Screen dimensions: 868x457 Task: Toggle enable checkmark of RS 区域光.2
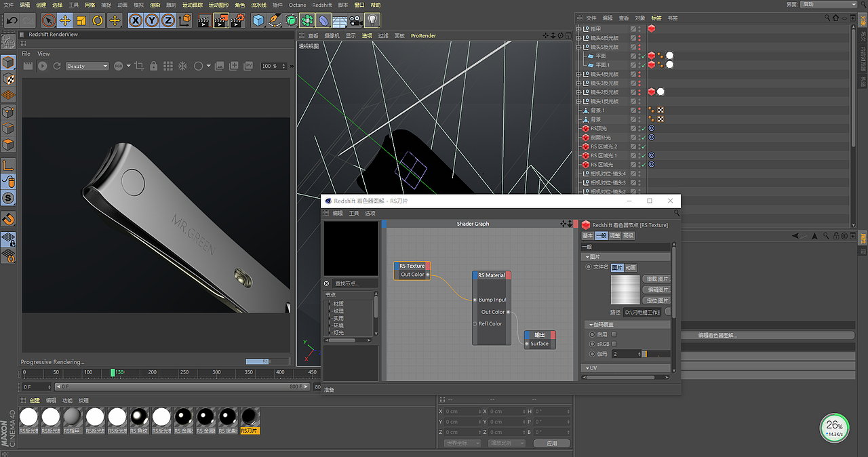click(644, 146)
